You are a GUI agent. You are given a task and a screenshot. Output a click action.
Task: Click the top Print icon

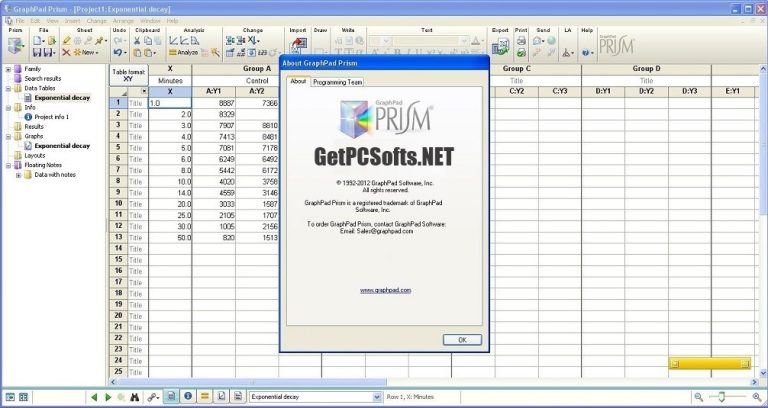point(521,41)
